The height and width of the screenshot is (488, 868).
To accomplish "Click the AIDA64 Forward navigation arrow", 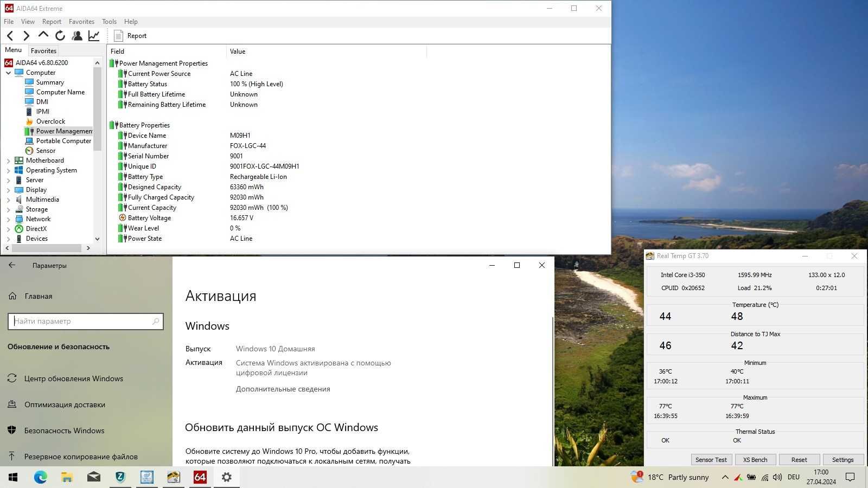I will 26,36.
